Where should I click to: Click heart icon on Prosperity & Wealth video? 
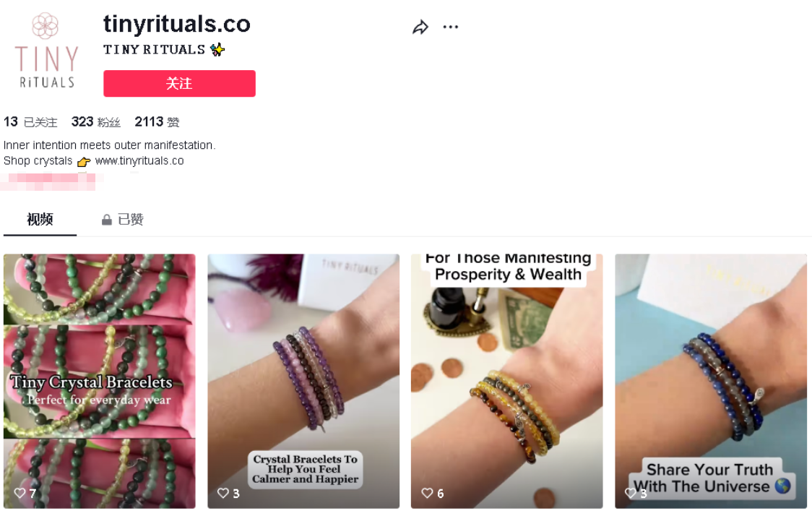[427, 493]
